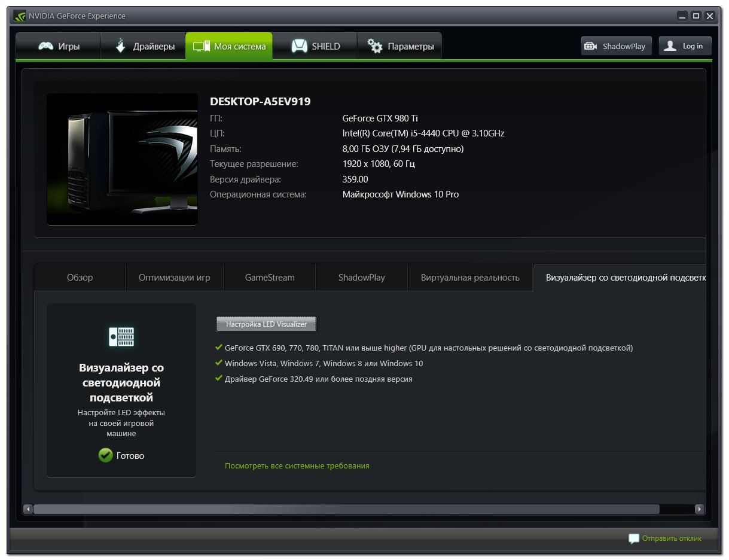Viewport: 729px width, 560px height.
Task: Open Посмотреть все системные требования link
Action: (x=297, y=465)
